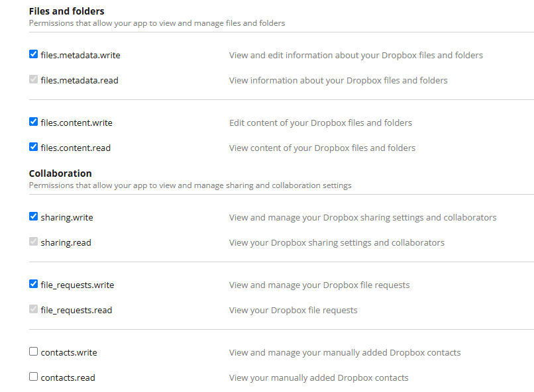Click the contacts.write scope label

pos(69,352)
